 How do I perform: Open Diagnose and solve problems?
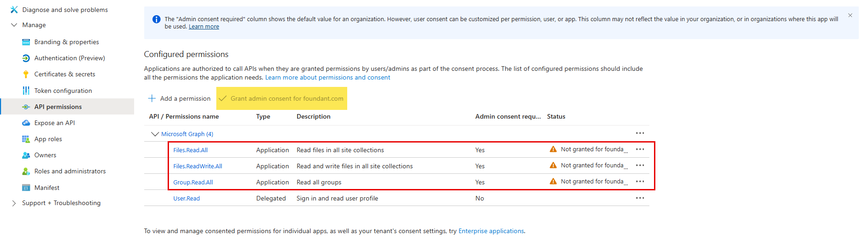65,10
